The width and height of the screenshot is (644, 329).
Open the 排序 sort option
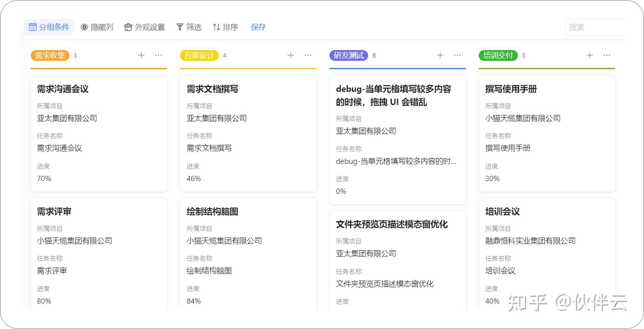click(x=225, y=27)
